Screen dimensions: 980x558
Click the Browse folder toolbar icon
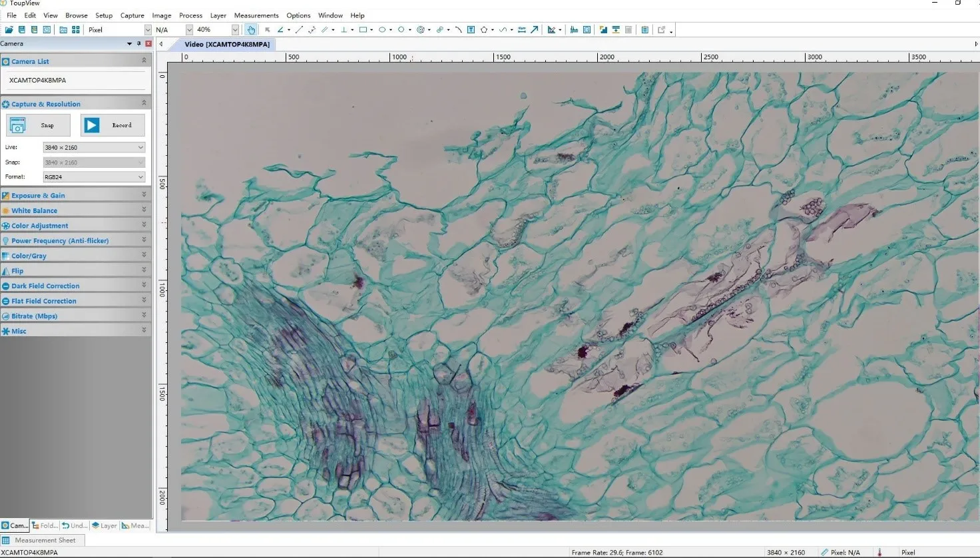coord(63,30)
